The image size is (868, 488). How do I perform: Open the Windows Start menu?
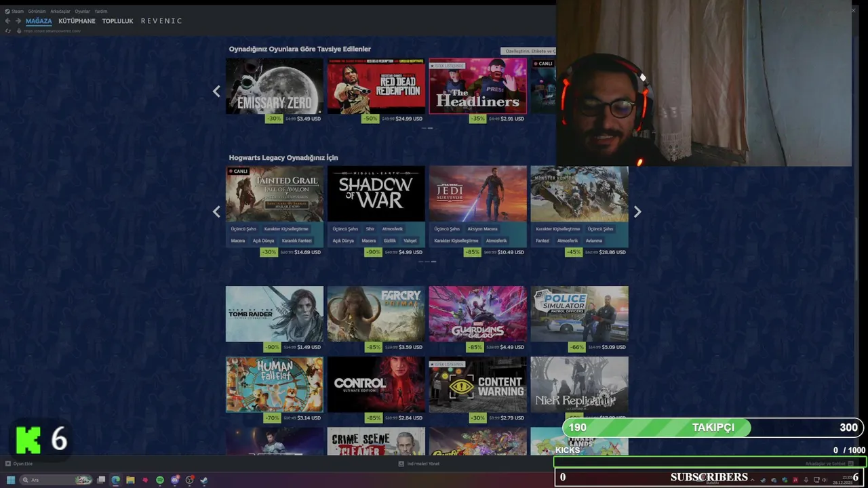(x=10, y=480)
